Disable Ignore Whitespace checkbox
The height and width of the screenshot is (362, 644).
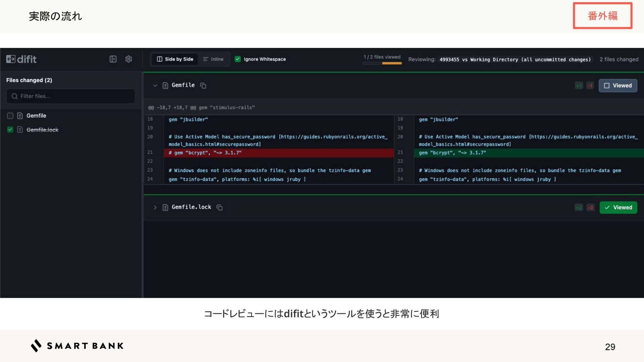238,59
